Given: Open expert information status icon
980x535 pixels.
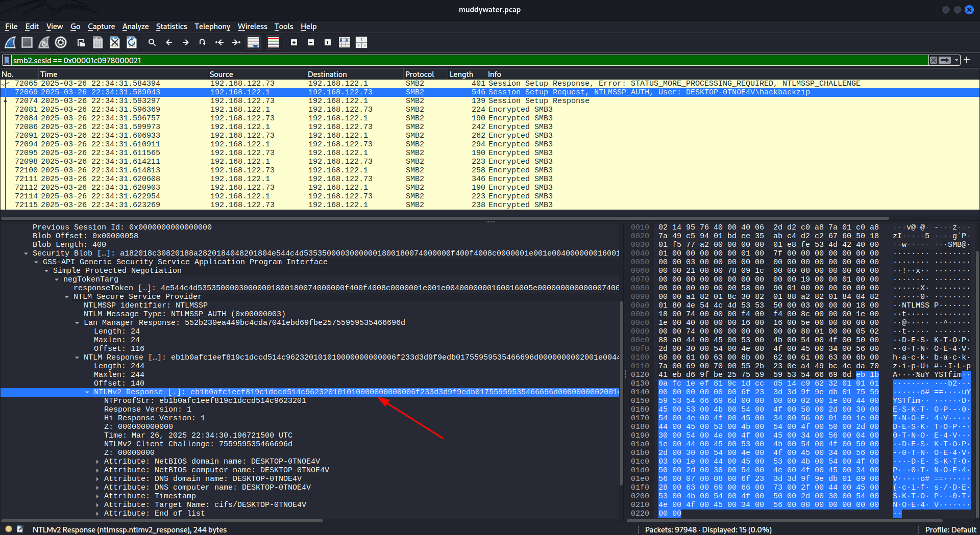Looking at the screenshot, I should point(9,529).
